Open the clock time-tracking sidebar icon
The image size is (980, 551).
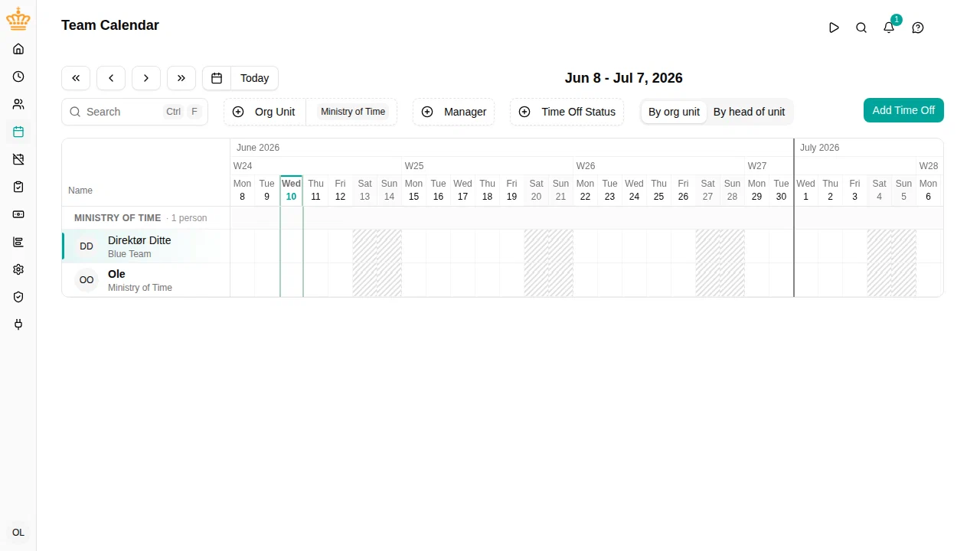click(18, 77)
